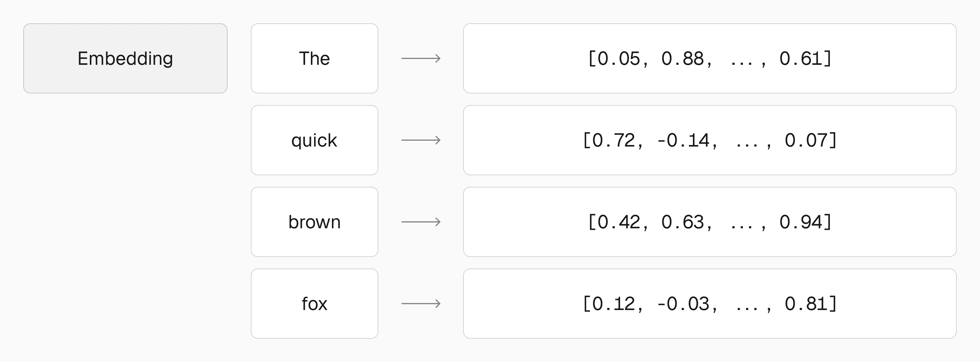Screen dimensions: 980x362
Task: Select the "fox" token box
Action: (314, 304)
